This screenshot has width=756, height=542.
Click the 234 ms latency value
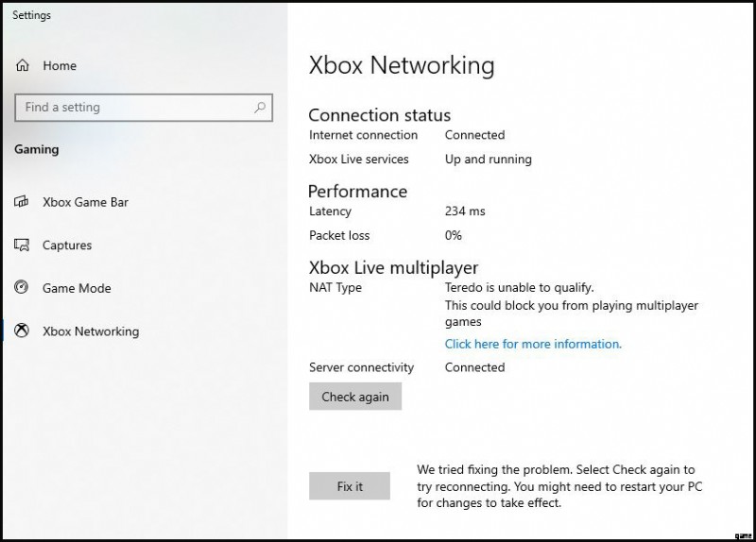(465, 212)
